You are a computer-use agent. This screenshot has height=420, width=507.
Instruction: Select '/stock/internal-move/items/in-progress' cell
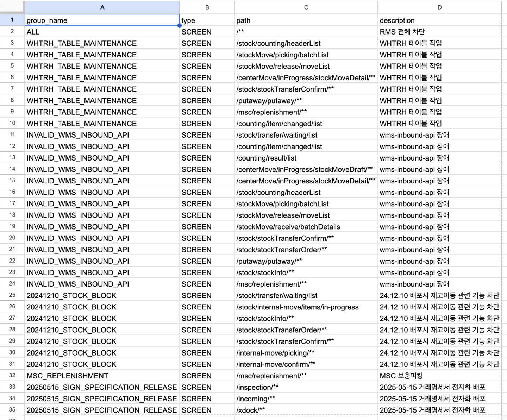click(x=306, y=307)
